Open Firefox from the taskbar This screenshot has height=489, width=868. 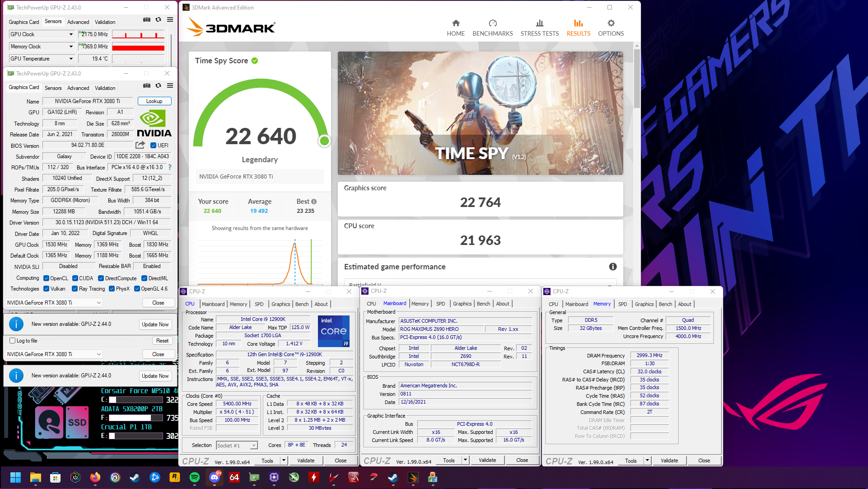95,477
